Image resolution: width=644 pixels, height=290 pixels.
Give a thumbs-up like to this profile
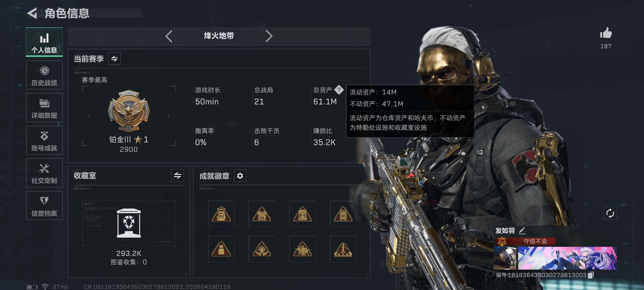click(x=606, y=33)
